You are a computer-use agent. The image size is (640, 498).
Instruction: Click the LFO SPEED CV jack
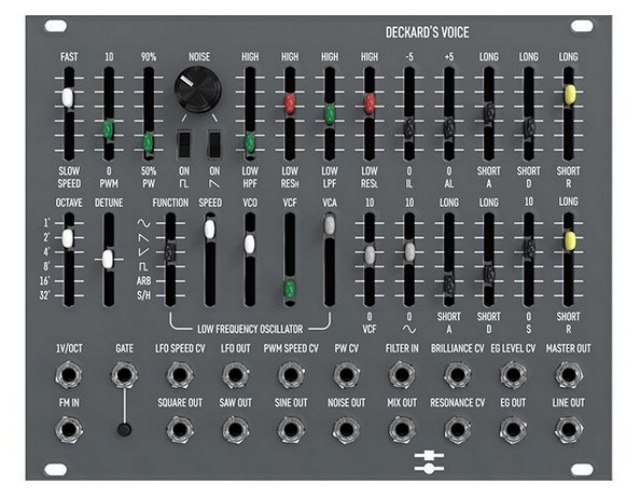180,375
